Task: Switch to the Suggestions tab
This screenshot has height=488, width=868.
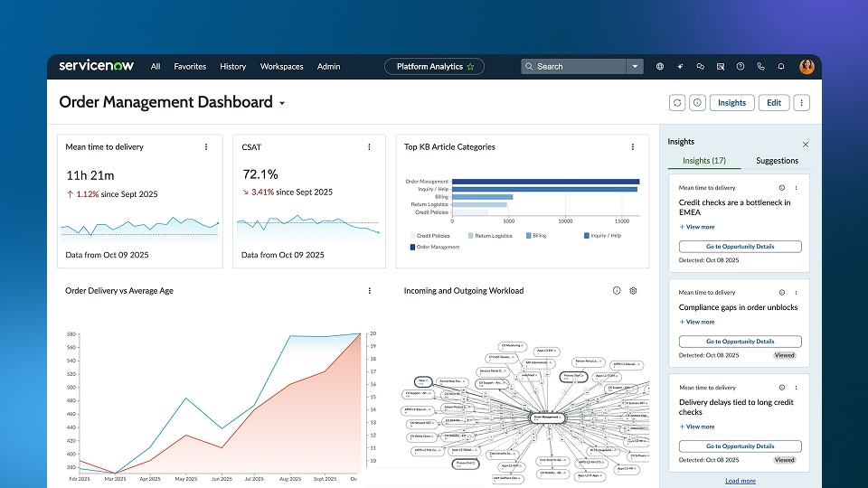Action: [x=778, y=161]
